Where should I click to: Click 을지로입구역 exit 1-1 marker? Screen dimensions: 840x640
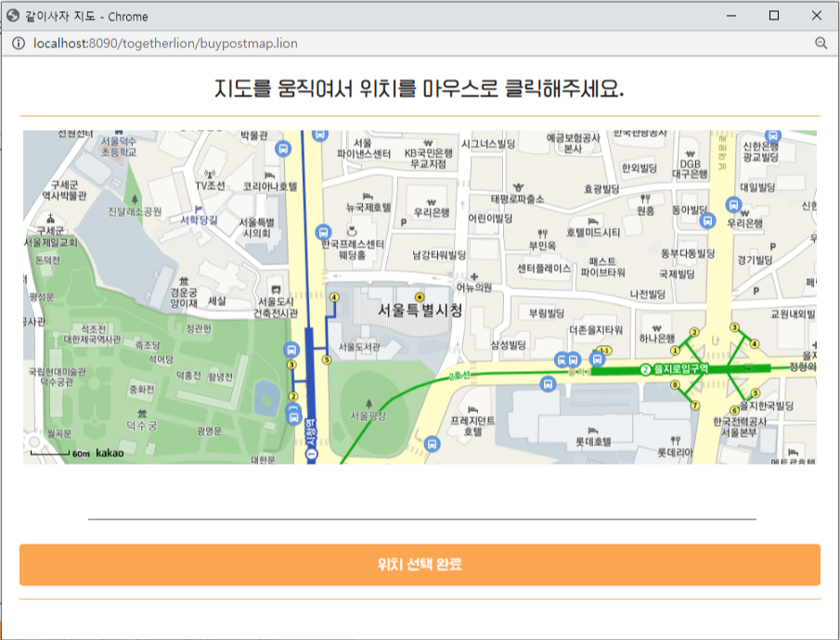click(x=605, y=351)
